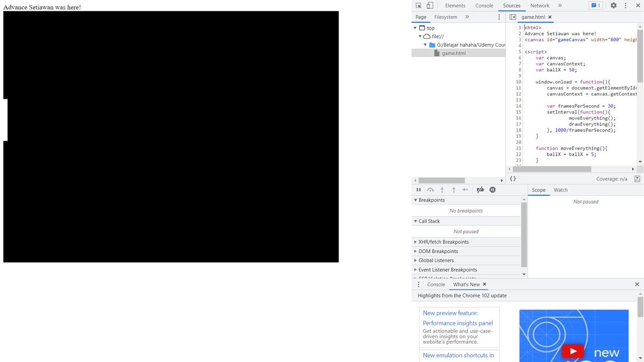Toggle the device toolbar icon

[430, 5]
